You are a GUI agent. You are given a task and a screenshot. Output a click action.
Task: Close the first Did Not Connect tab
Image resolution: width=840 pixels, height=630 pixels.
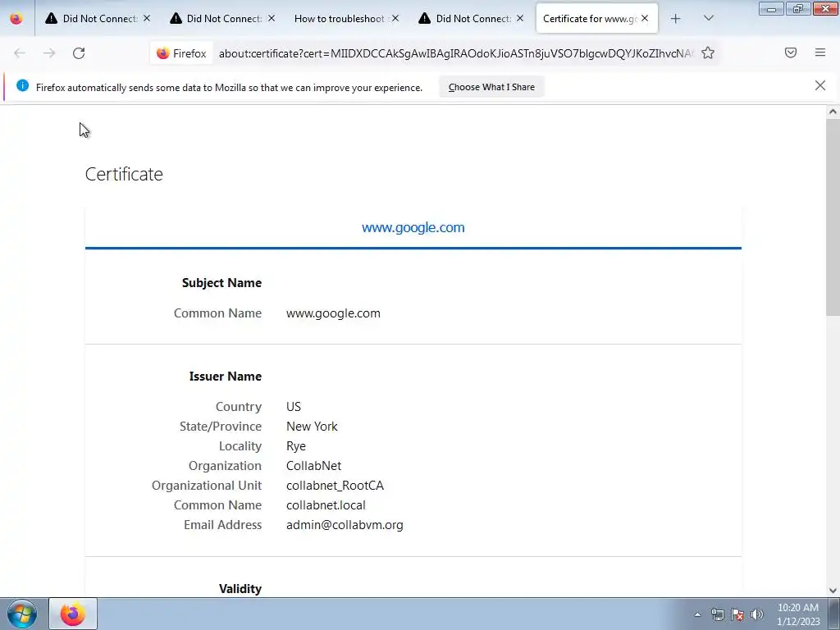coord(147,18)
